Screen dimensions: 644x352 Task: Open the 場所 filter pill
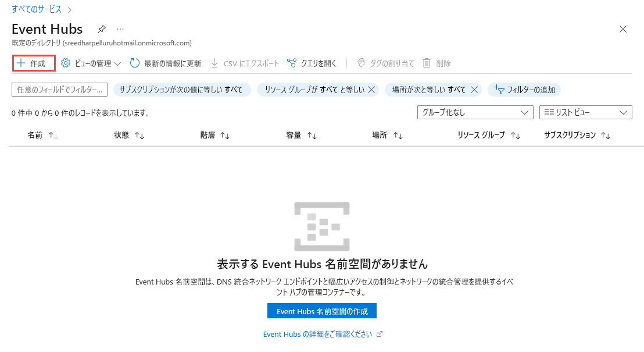pos(429,90)
